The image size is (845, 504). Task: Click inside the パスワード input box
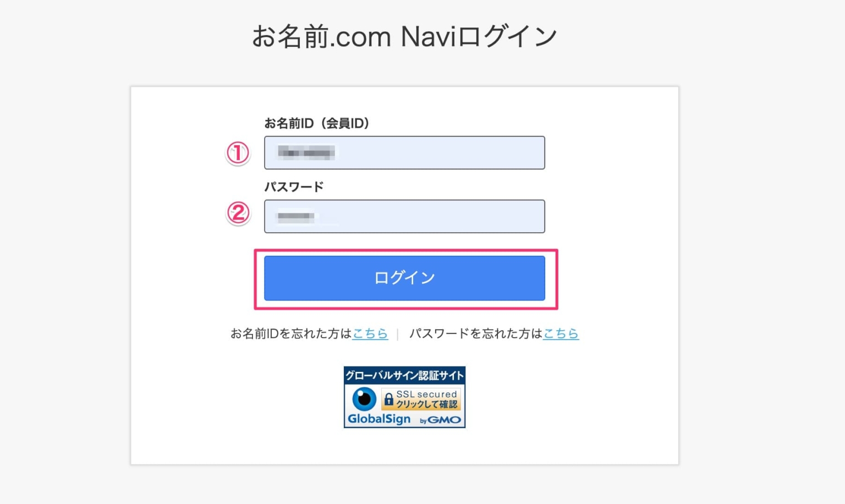click(x=404, y=216)
